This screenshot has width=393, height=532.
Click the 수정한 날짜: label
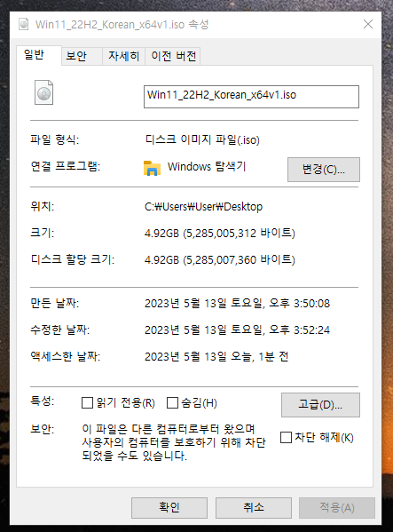tap(60, 330)
